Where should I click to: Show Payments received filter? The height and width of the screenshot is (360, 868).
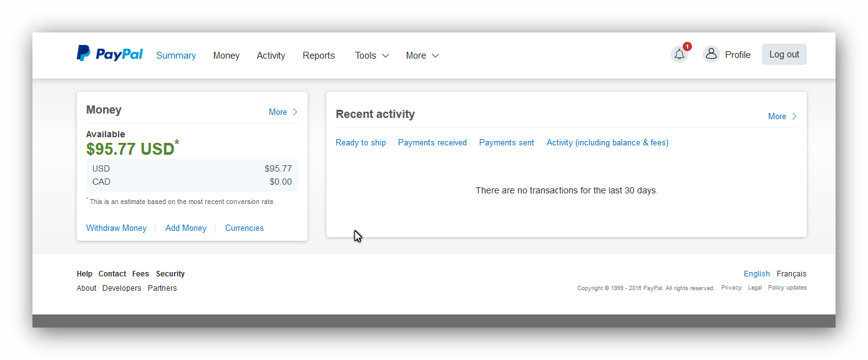[x=432, y=143]
